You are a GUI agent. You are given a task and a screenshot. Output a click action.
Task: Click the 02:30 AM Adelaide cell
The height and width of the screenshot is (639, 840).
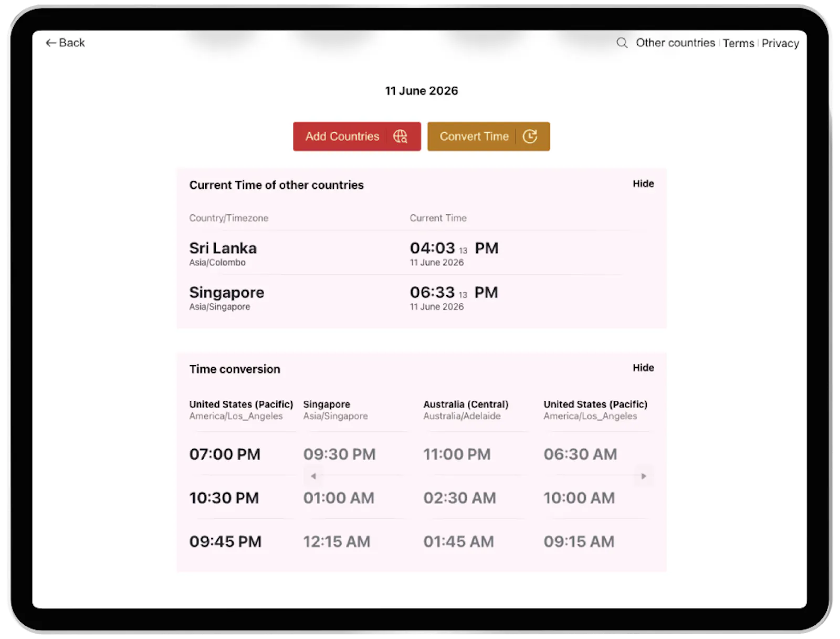tap(460, 498)
